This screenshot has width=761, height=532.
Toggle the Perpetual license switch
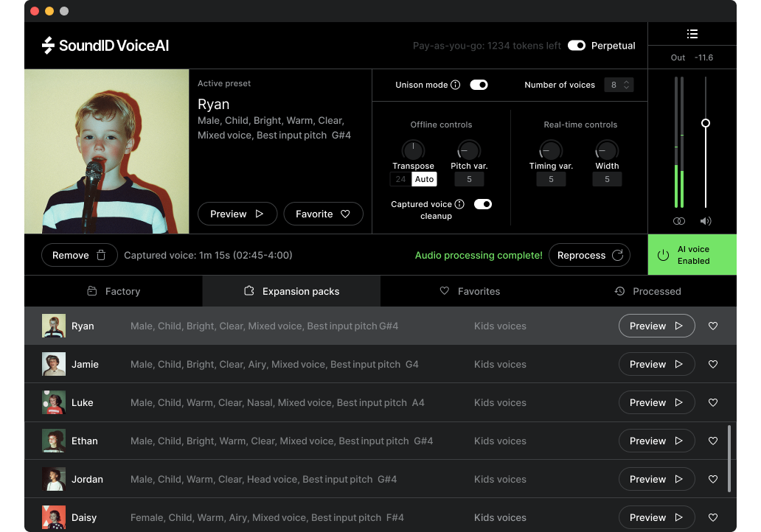[x=577, y=46]
